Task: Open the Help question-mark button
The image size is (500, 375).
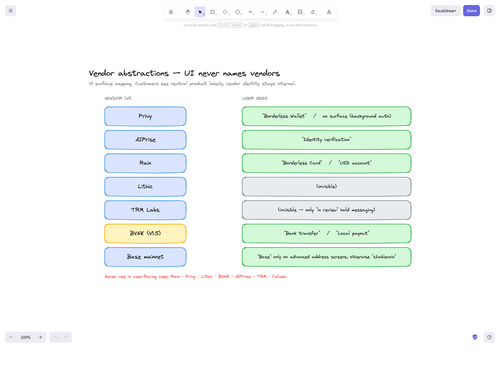Action: (489, 337)
